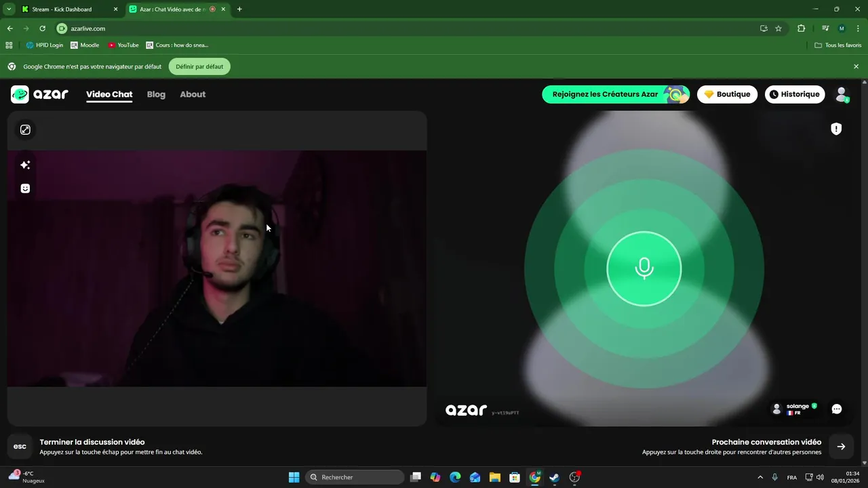Go to the Blog page
Image resolution: width=868 pixels, height=488 pixels.
(156, 94)
